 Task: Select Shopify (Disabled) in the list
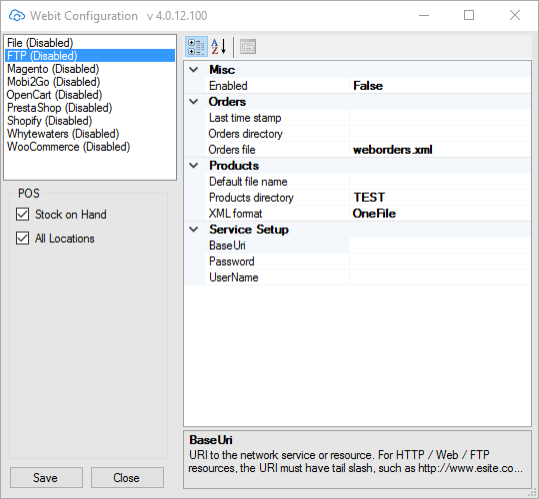click(90, 121)
